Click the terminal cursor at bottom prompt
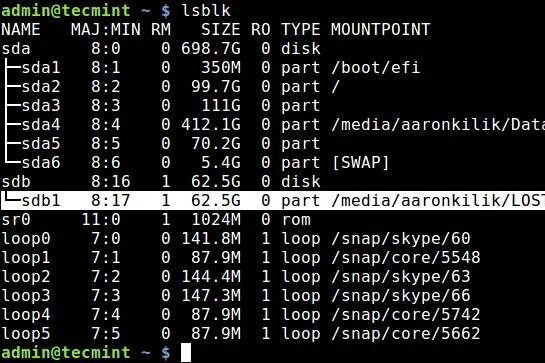Viewport: 545px width, 363px height. [186, 353]
